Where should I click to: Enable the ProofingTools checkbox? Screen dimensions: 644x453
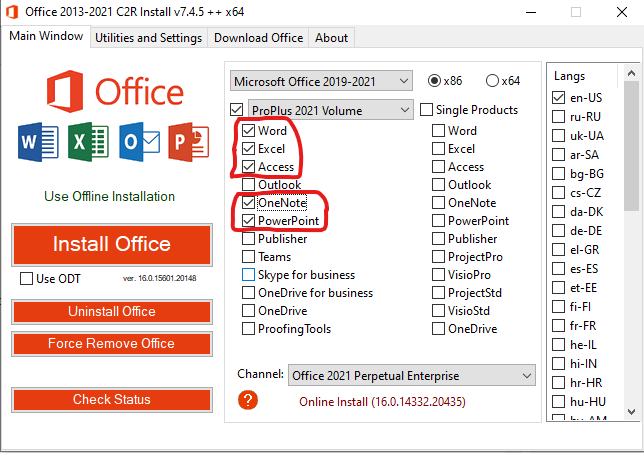(x=248, y=329)
